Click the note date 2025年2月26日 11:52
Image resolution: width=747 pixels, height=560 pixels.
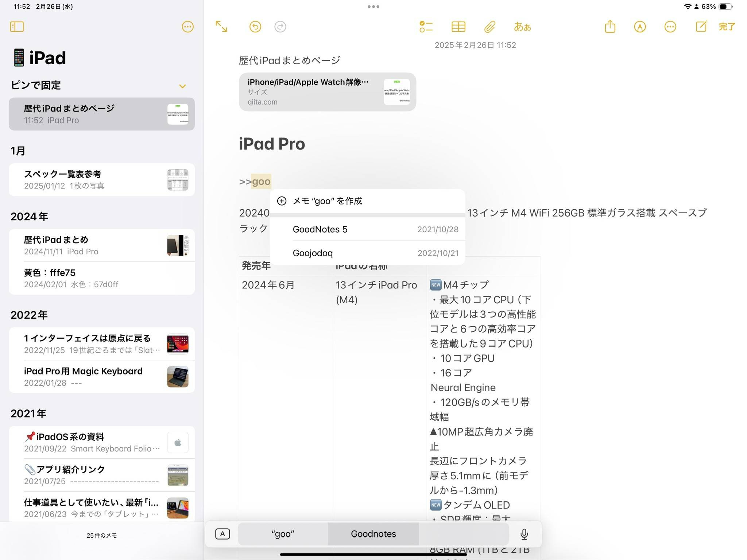tap(475, 45)
